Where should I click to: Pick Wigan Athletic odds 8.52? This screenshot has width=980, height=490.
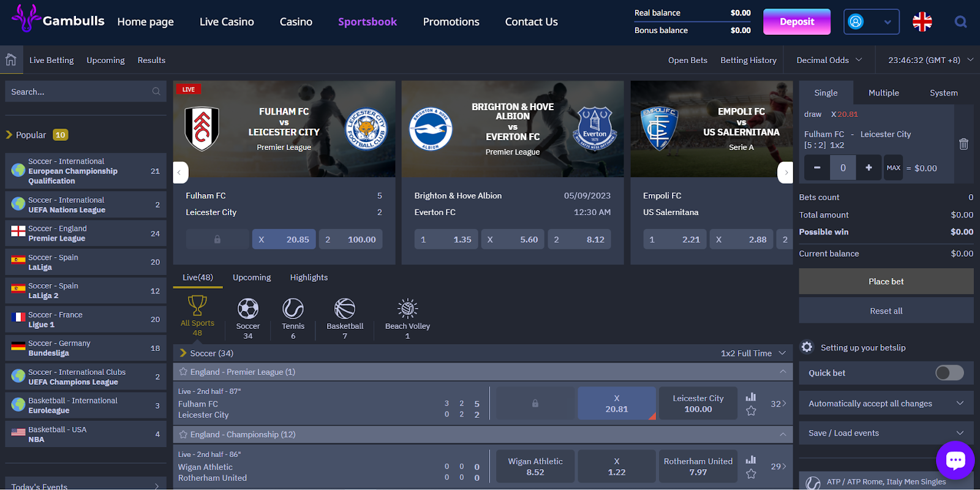[535, 466]
